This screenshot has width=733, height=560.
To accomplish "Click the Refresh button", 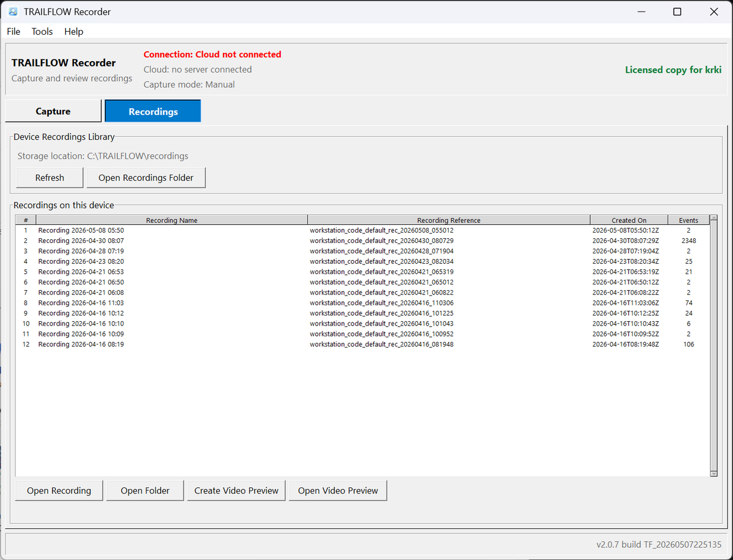I will (49, 178).
